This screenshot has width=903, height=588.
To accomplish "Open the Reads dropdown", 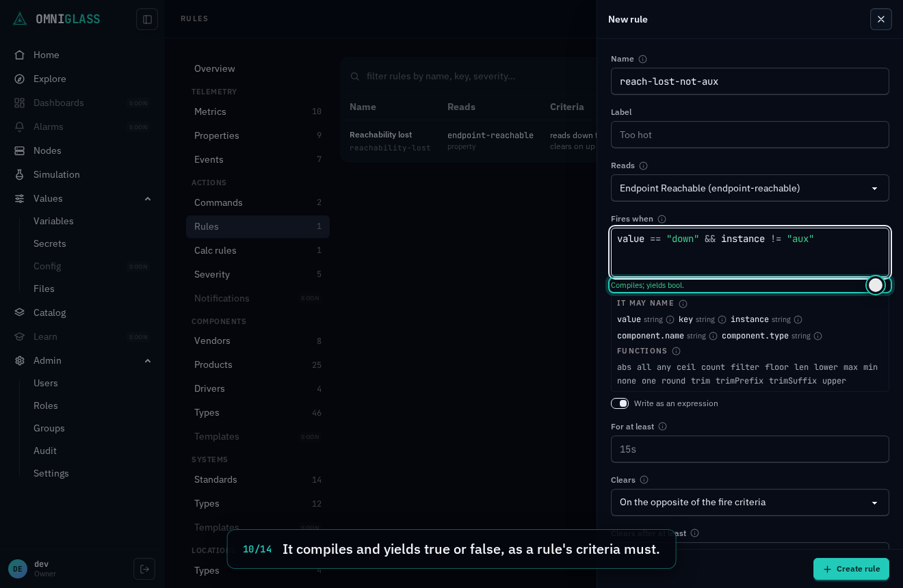I will pyautogui.click(x=750, y=188).
